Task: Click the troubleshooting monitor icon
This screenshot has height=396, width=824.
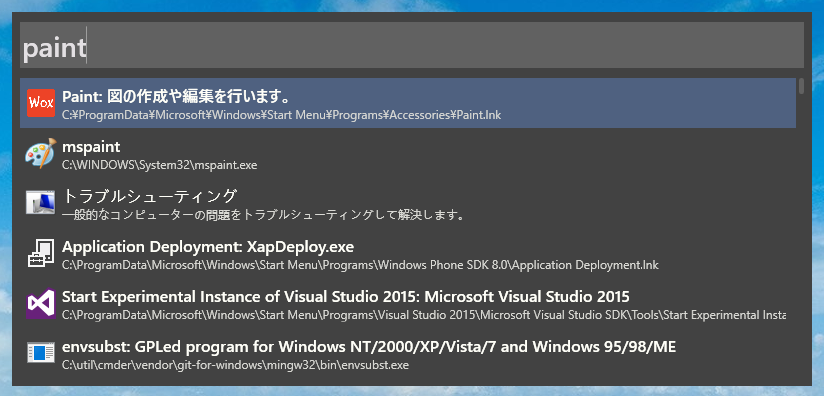Action: click(x=40, y=203)
